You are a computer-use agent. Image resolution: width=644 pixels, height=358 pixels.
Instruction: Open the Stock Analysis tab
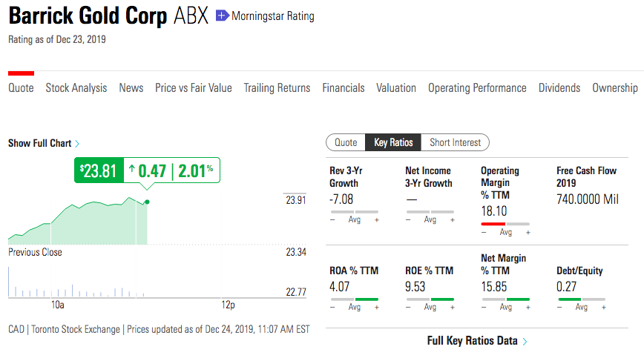click(x=76, y=87)
